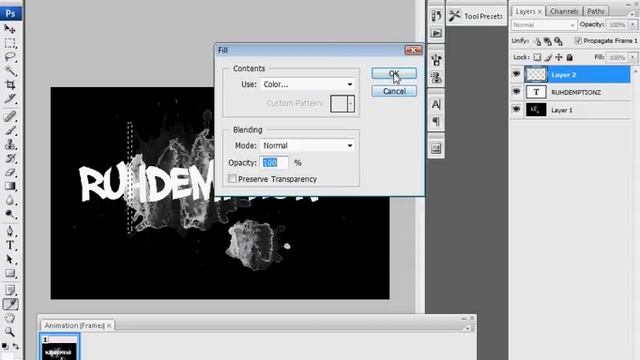640x360 pixels.
Task: Open the Custom Pattern picker
Action: coord(342,104)
